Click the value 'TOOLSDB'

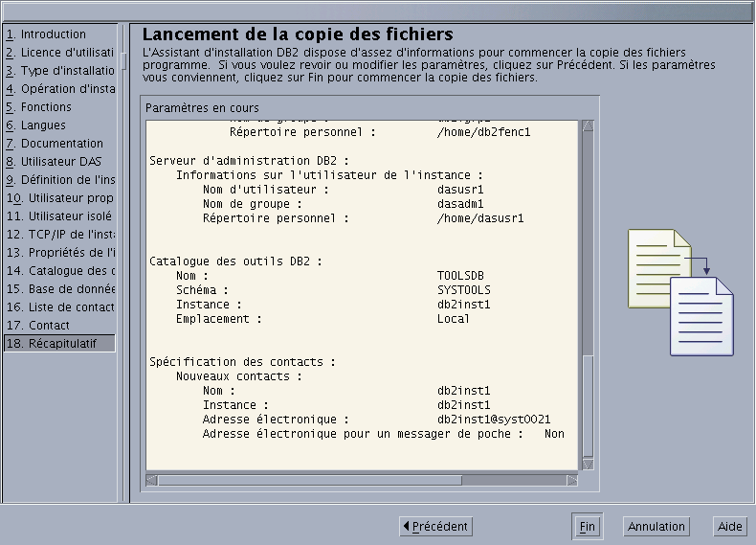click(460, 276)
